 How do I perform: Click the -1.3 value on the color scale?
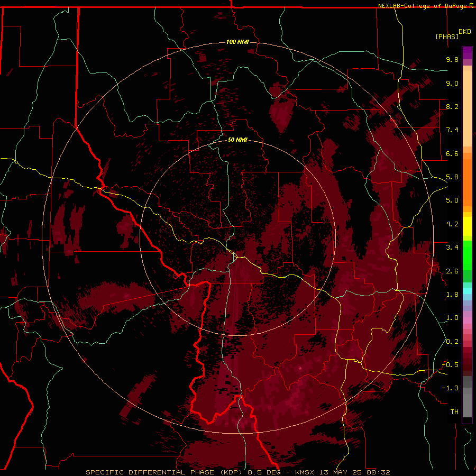[x=450, y=388]
